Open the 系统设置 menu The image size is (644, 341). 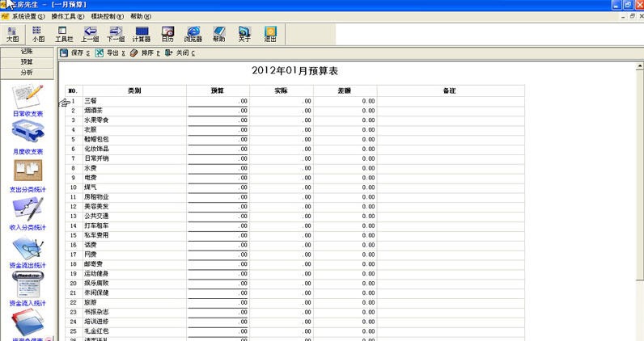point(28,16)
